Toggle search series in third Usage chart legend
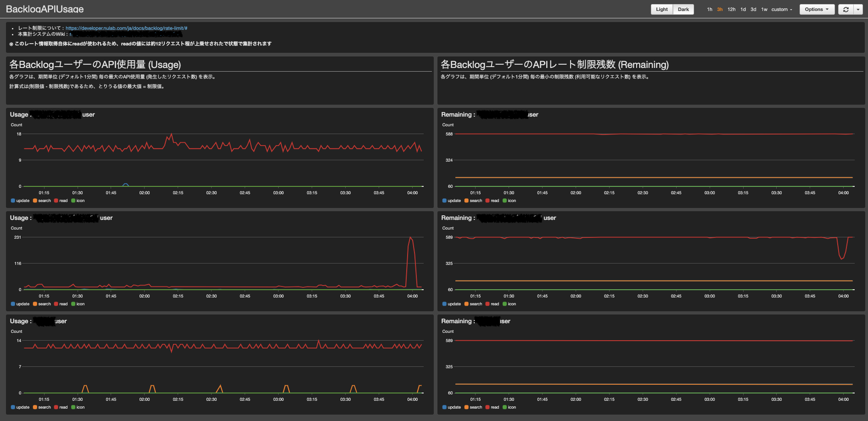 (42, 407)
